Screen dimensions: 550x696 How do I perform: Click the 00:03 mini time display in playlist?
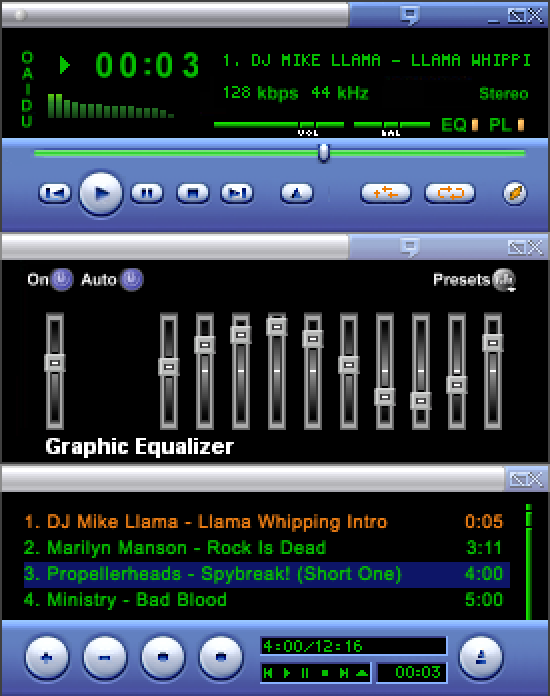coord(412,672)
